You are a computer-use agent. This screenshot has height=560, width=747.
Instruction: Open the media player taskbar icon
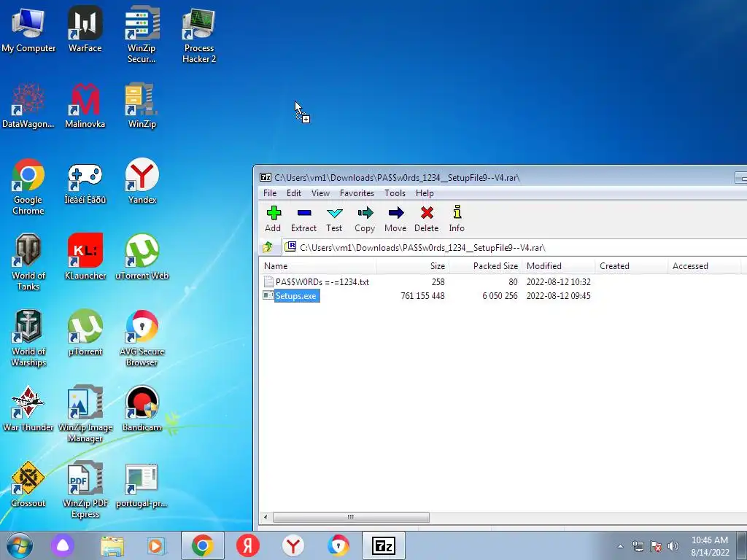click(156, 545)
